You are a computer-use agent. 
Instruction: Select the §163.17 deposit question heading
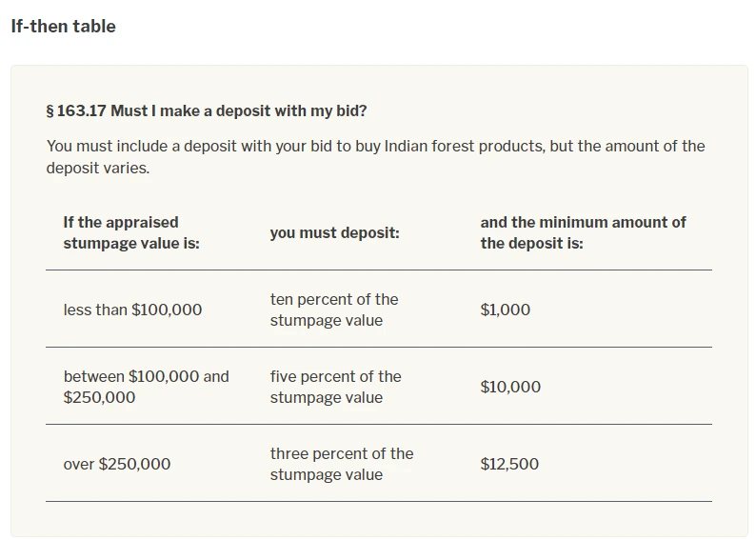click(x=207, y=110)
